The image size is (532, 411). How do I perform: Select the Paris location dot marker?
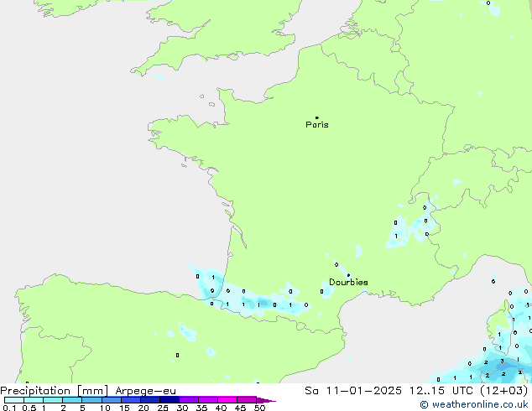317,117
